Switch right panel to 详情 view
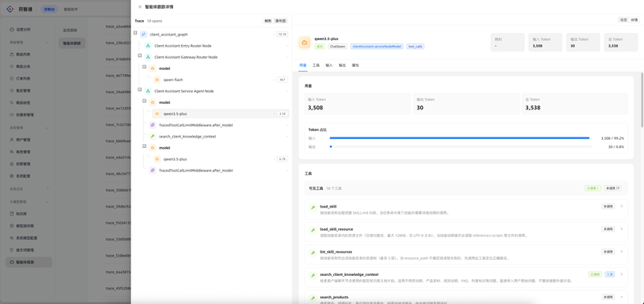 634,19
